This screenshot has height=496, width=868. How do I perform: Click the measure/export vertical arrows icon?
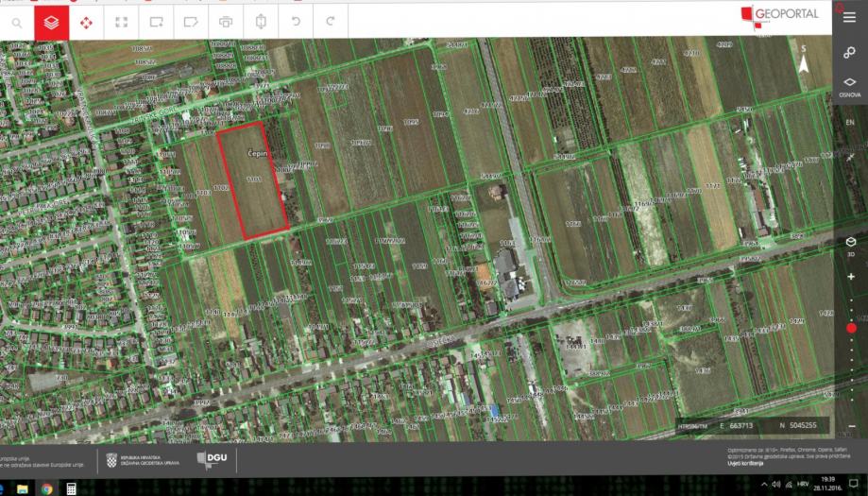(261, 22)
